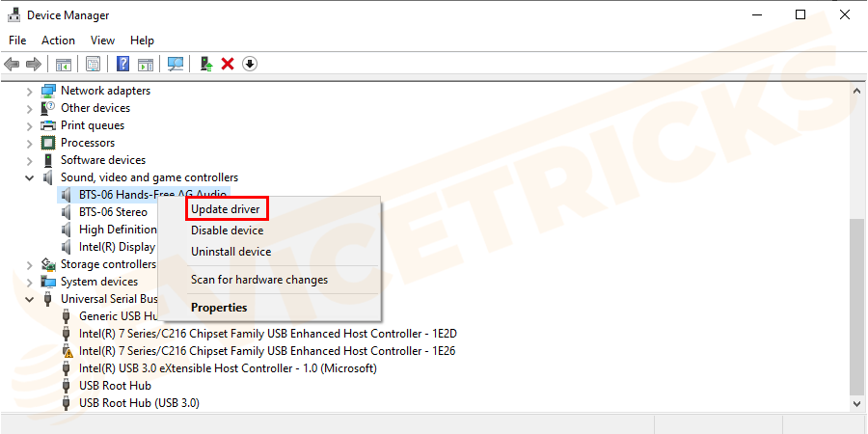Click speaker icon of Sound, video and game controllers
Viewport: 868px width, 434px height.
tap(49, 177)
